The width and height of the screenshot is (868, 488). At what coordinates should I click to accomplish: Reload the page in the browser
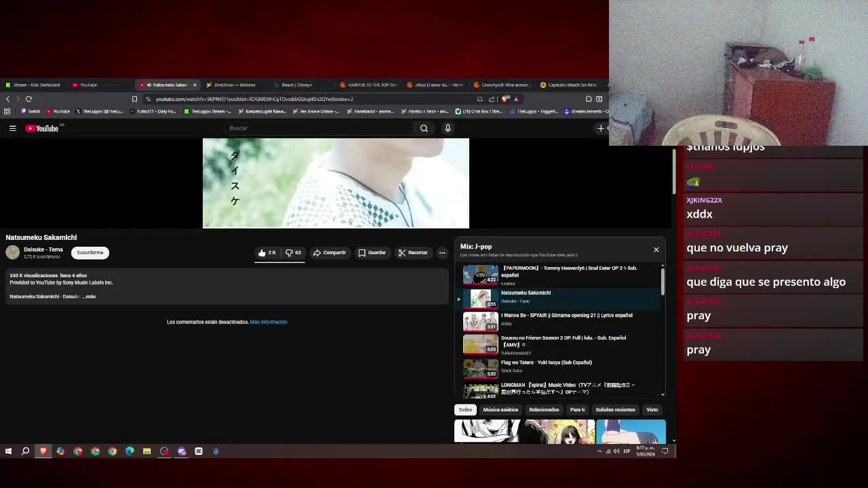click(x=28, y=99)
